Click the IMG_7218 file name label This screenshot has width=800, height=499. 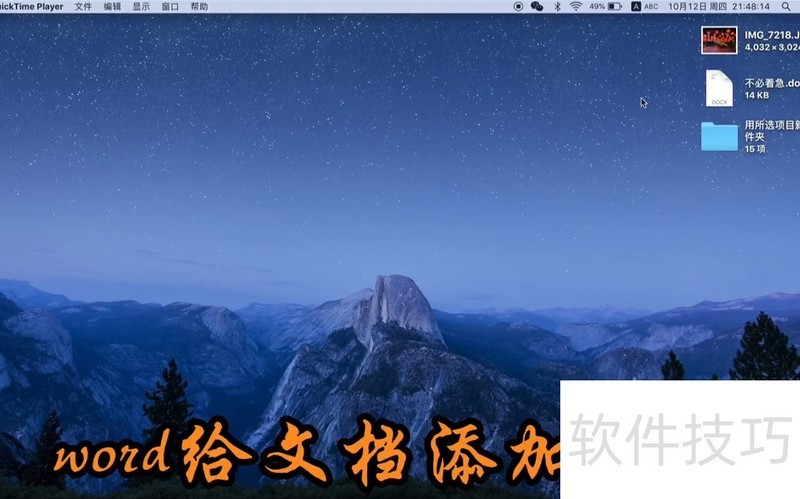coord(772,35)
